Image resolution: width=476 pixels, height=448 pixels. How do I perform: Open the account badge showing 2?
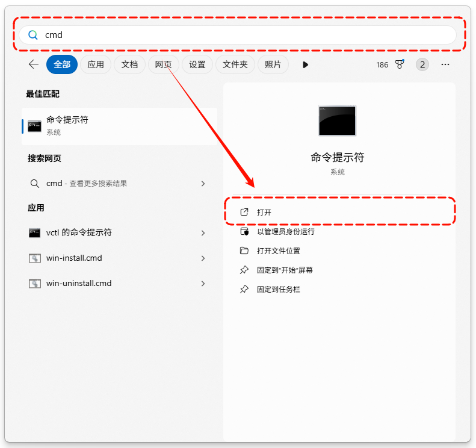pyautogui.click(x=422, y=64)
